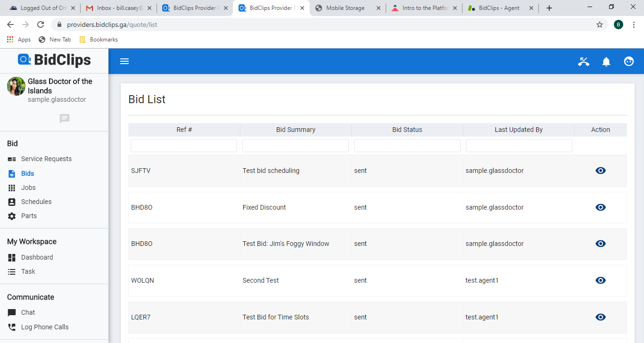This screenshot has width=644, height=343.
Task: Switch to Mobile Storage tab
Action: 348,8
